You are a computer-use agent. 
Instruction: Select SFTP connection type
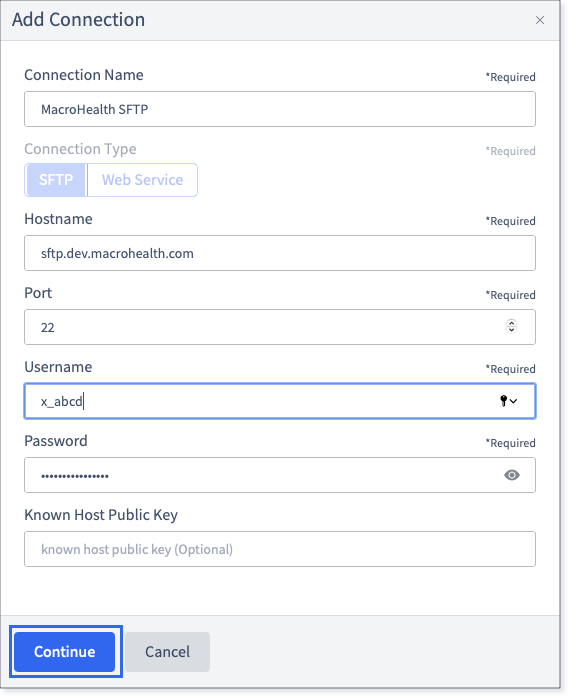pyautogui.click(x=56, y=180)
